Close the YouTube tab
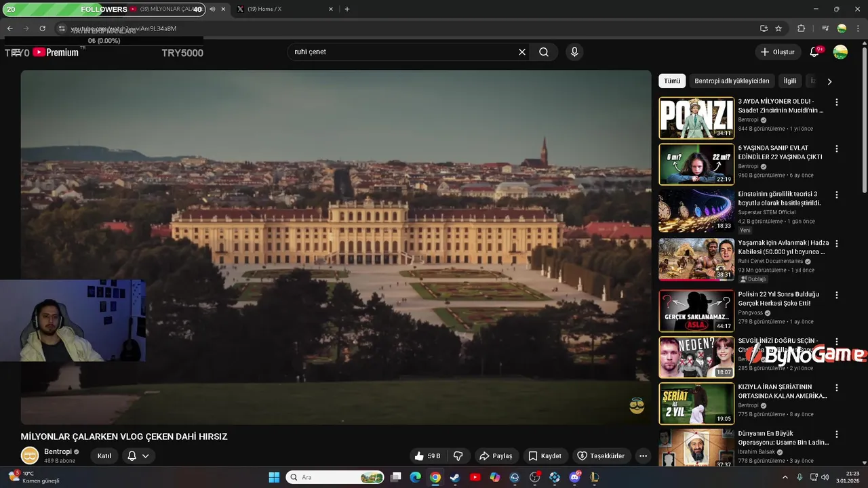868x488 pixels. pyautogui.click(x=223, y=9)
